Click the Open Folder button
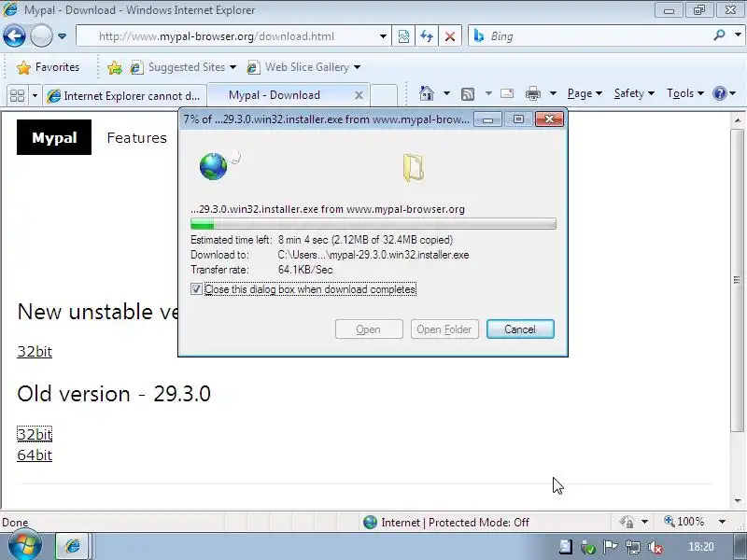 click(x=444, y=329)
